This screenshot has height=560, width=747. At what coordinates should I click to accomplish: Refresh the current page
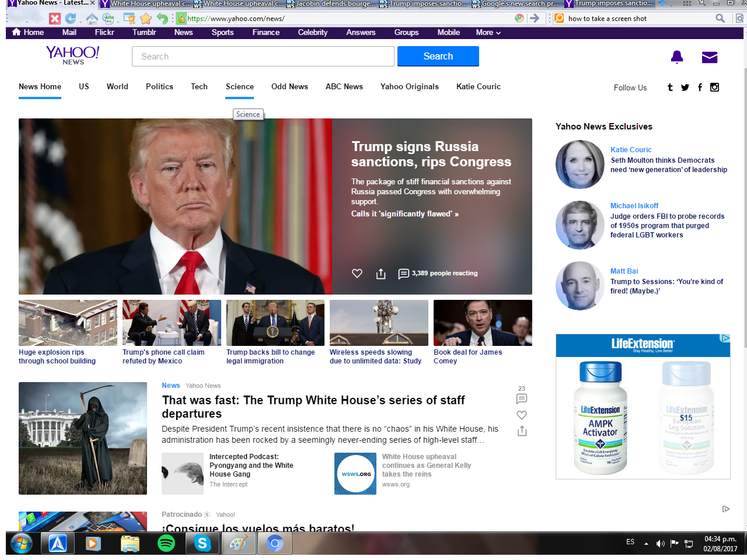tap(71, 18)
